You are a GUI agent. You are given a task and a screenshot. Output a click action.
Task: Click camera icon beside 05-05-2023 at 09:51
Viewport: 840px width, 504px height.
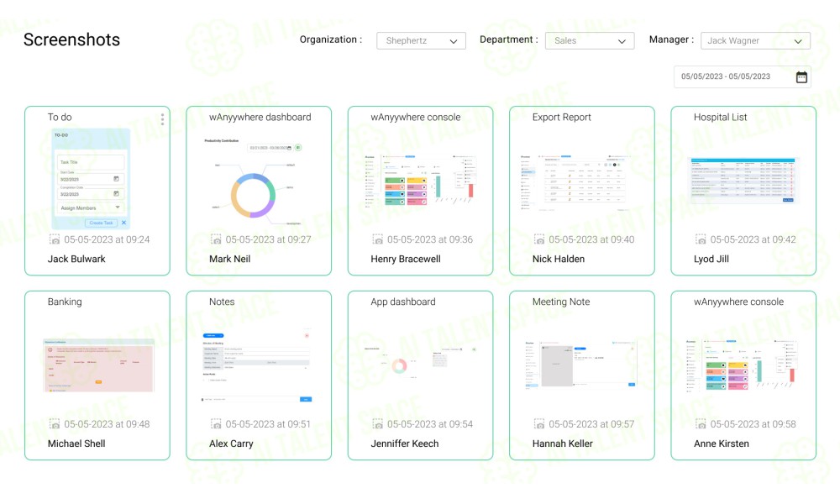click(216, 424)
